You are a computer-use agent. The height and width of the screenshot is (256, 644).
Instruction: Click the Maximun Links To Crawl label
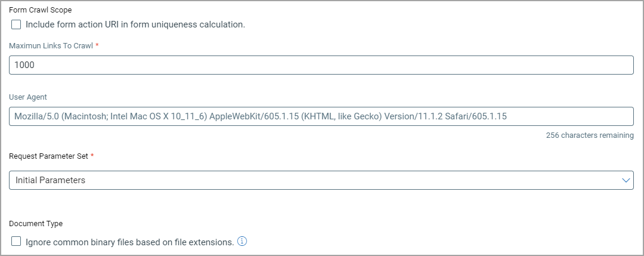point(51,46)
